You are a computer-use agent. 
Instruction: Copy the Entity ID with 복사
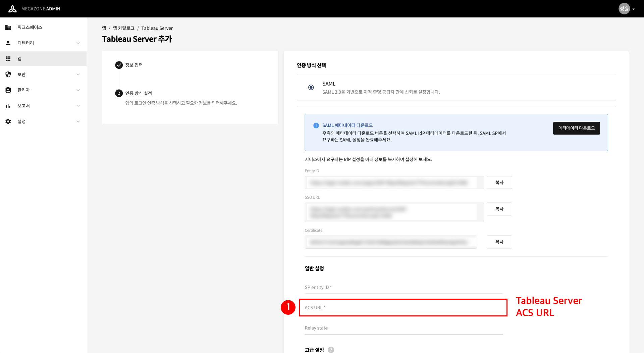(x=499, y=183)
